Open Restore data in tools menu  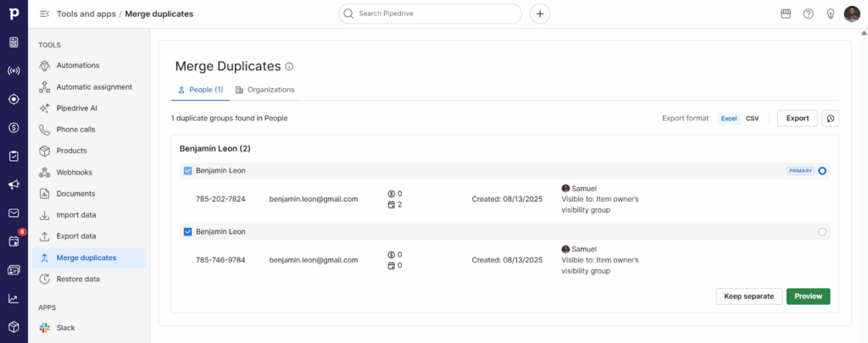click(x=78, y=279)
